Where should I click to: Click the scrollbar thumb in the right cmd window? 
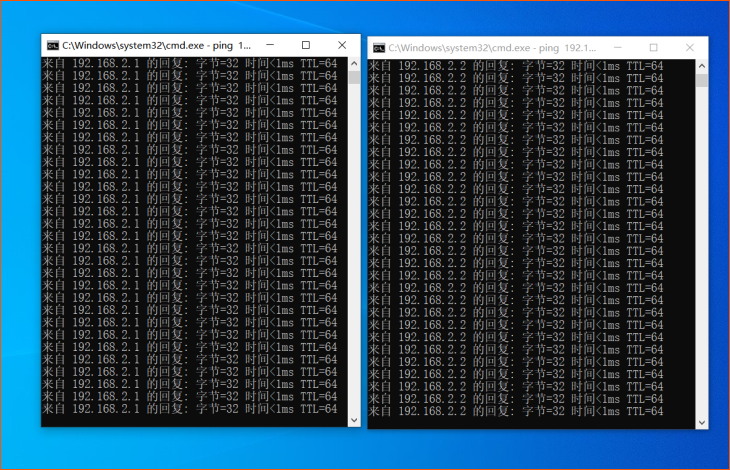tap(702, 80)
